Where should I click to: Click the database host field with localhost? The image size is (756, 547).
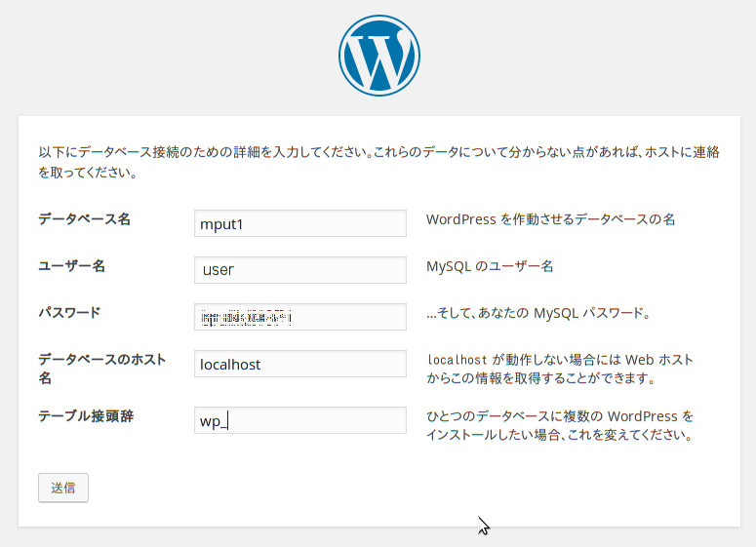pos(300,364)
